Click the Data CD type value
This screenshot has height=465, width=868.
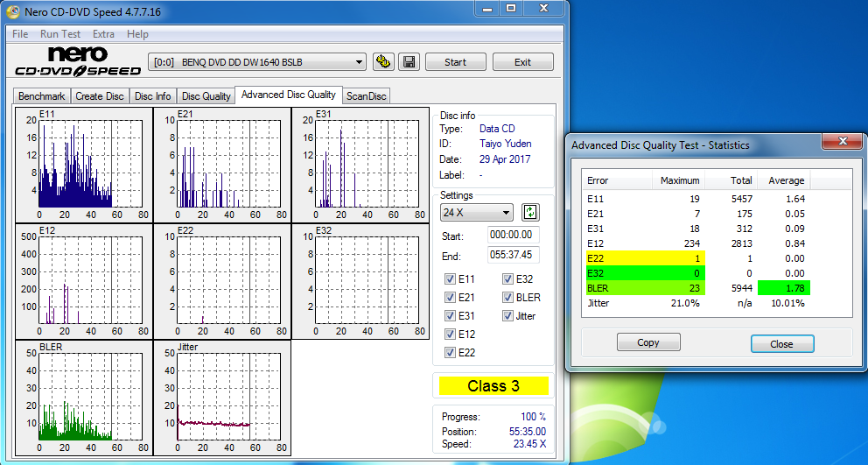[497, 129]
